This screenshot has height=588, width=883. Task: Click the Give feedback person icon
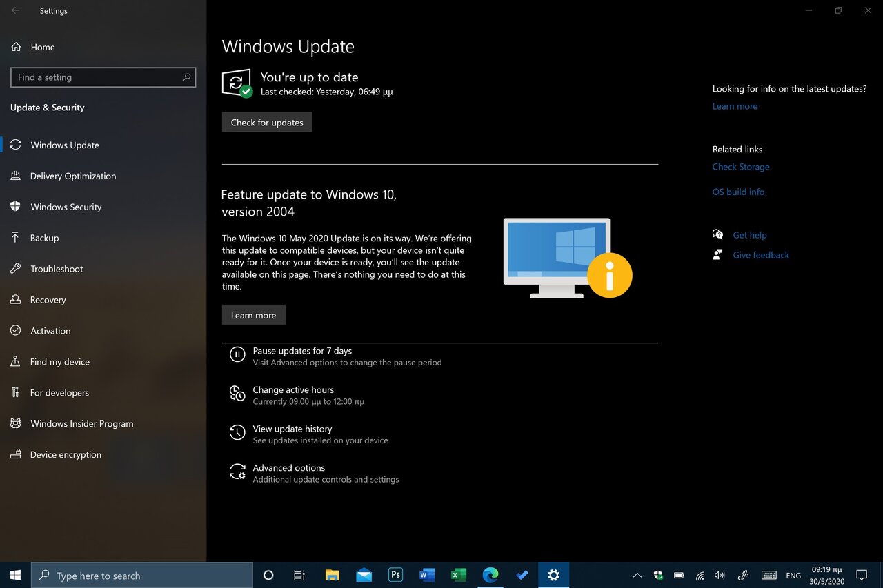(718, 254)
